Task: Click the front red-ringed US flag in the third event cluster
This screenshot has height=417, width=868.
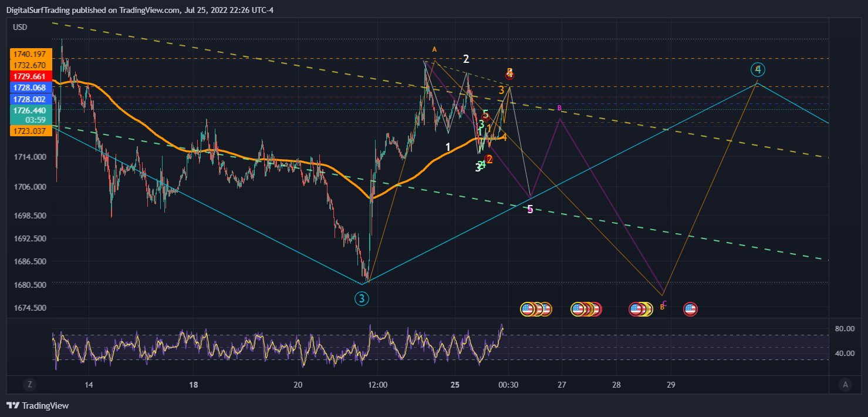Action: [636, 309]
